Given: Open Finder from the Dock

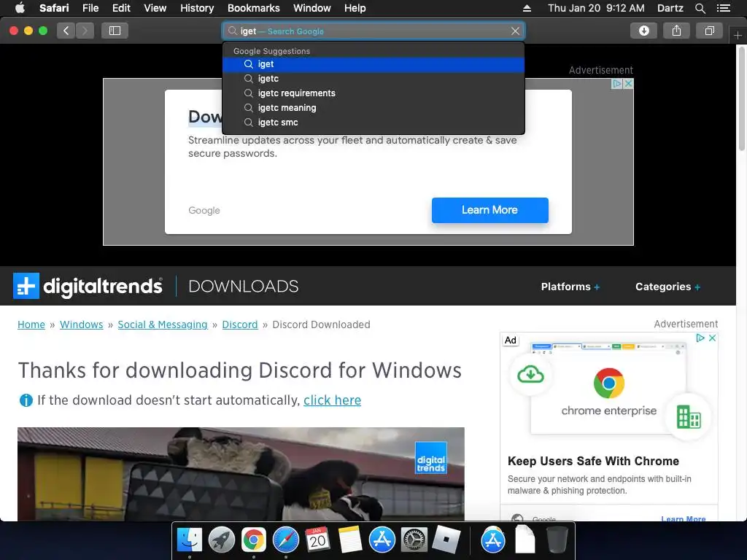Looking at the screenshot, I should [190, 540].
